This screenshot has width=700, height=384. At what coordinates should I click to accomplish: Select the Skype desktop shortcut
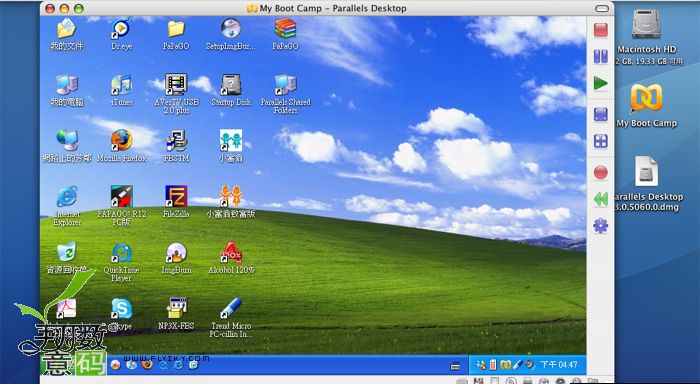(121, 314)
